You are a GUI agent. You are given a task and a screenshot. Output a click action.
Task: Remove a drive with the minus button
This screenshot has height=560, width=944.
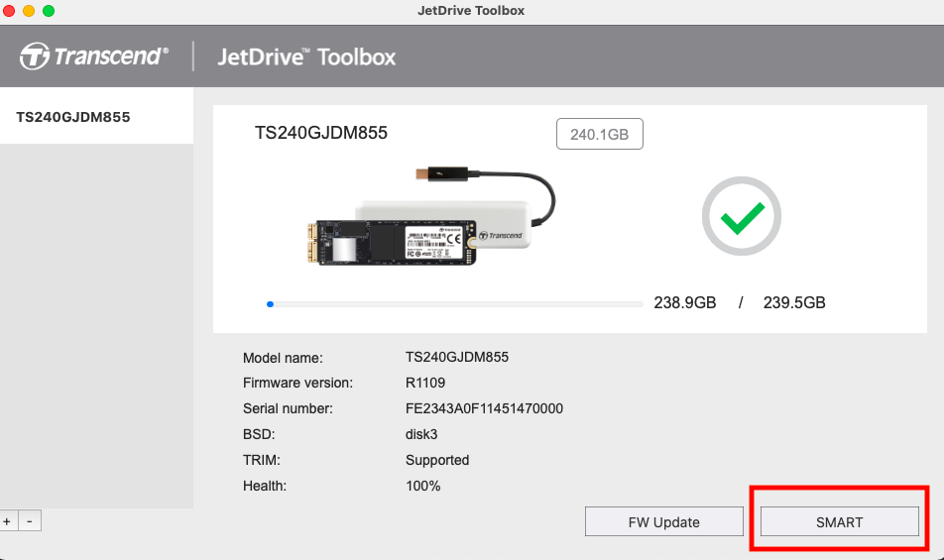pos(30,521)
